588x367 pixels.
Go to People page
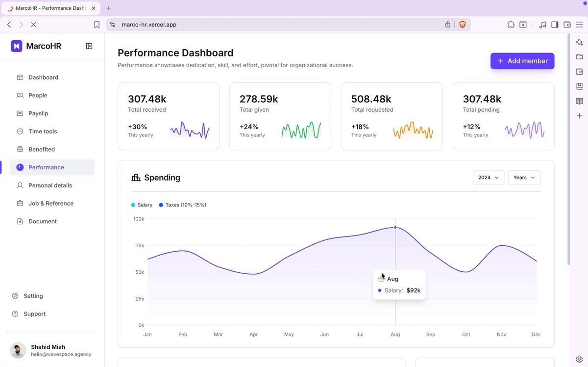point(52,95)
